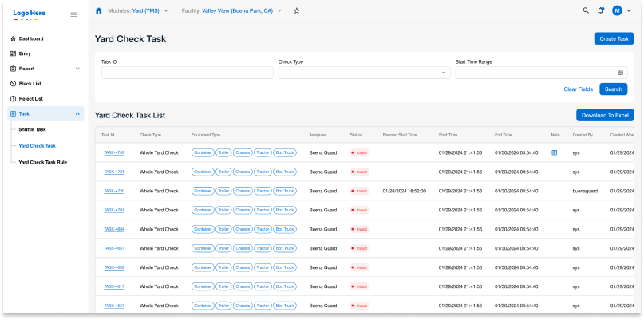Click Closed status in TASK-4742 row
The image size is (644, 320).
(360, 152)
